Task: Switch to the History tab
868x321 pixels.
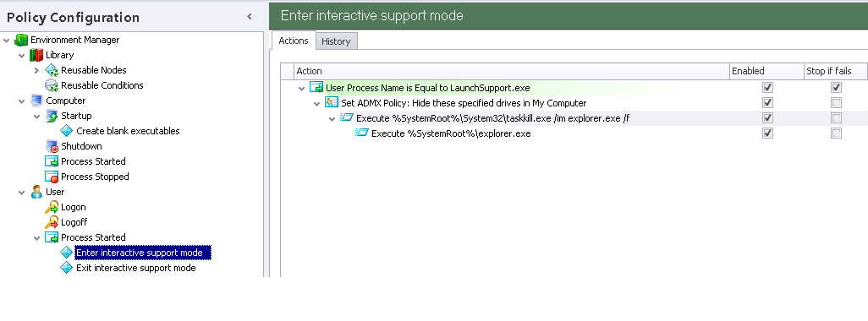Action: click(336, 41)
